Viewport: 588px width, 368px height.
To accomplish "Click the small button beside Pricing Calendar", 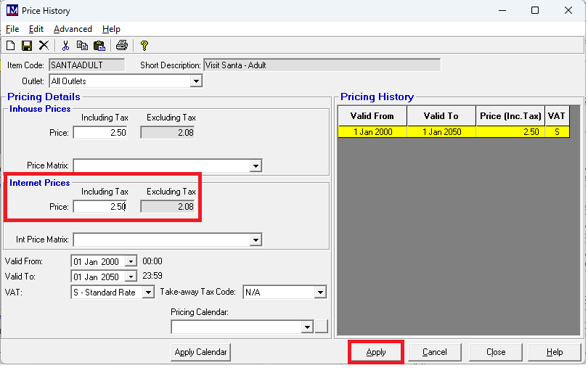I will click(x=322, y=327).
